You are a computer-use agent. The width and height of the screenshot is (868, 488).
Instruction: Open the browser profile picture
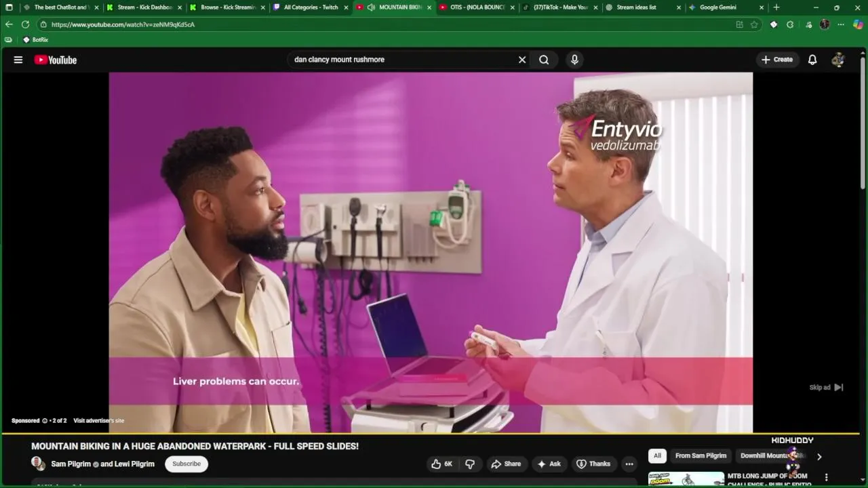(825, 24)
